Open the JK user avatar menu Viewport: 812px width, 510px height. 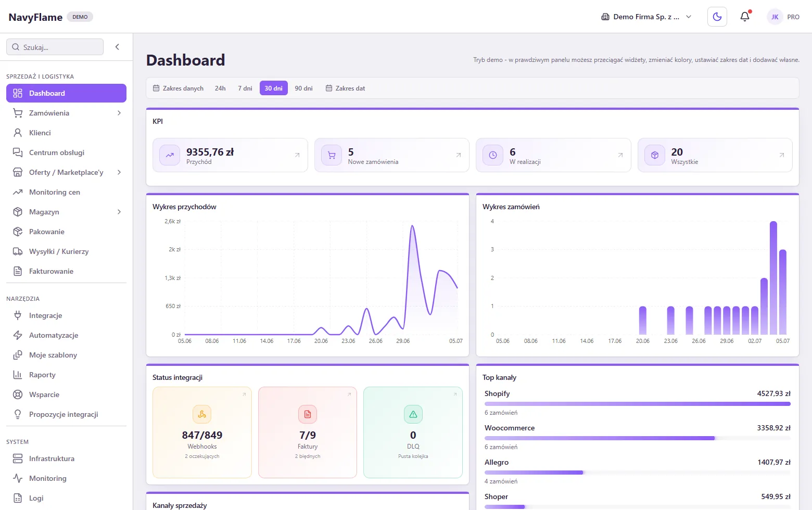pyautogui.click(x=775, y=17)
